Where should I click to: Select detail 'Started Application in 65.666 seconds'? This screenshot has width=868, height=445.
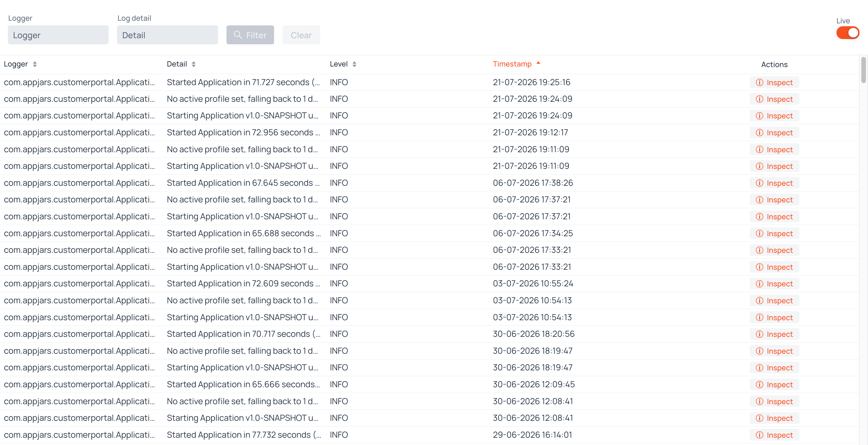pos(243,384)
